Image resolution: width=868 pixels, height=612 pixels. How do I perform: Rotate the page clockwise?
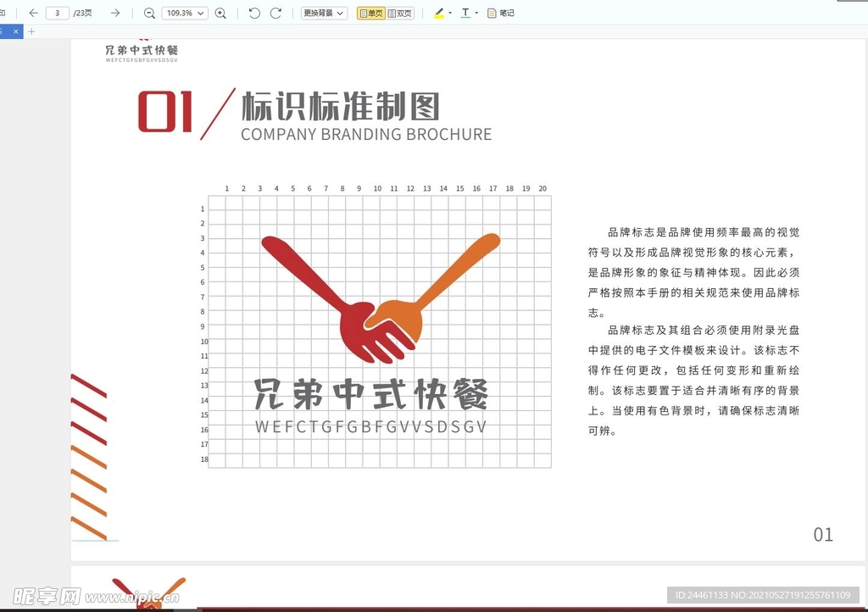[x=275, y=14]
